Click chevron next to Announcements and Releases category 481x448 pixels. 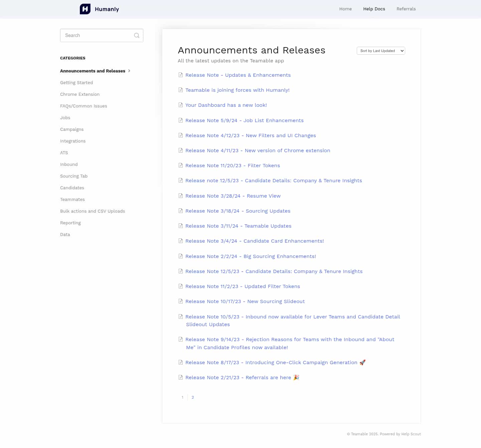click(129, 71)
